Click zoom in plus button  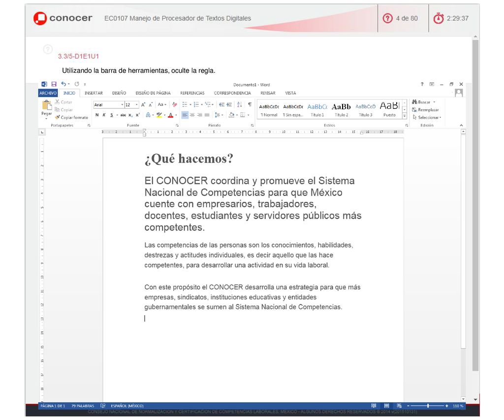click(x=447, y=406)
